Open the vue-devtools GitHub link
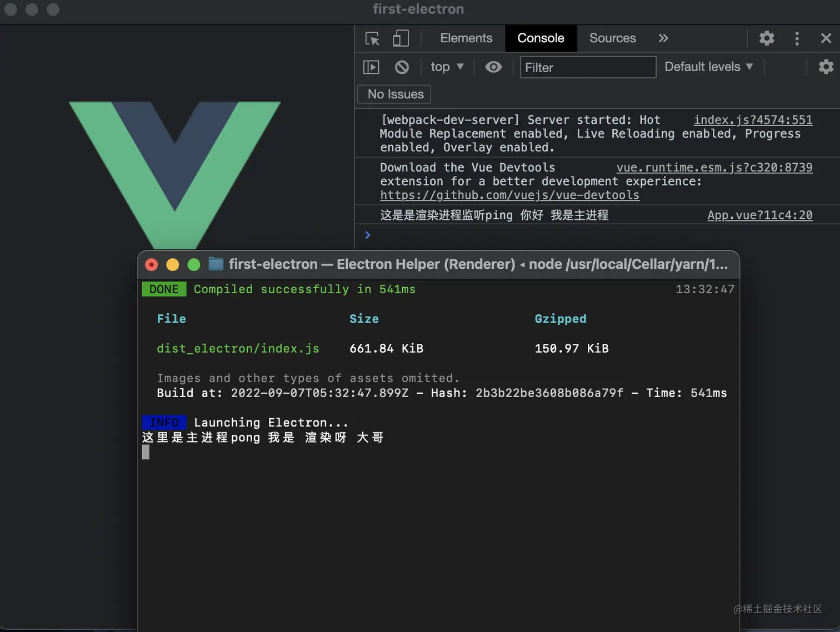 (x=509, y=195)
